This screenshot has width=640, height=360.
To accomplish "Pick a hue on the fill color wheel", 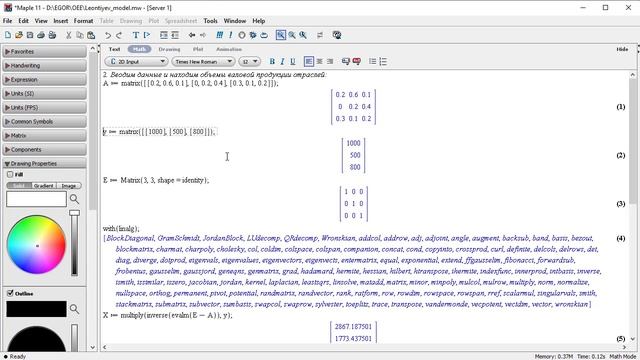I will pyautogui.click(x=36, y=244).
